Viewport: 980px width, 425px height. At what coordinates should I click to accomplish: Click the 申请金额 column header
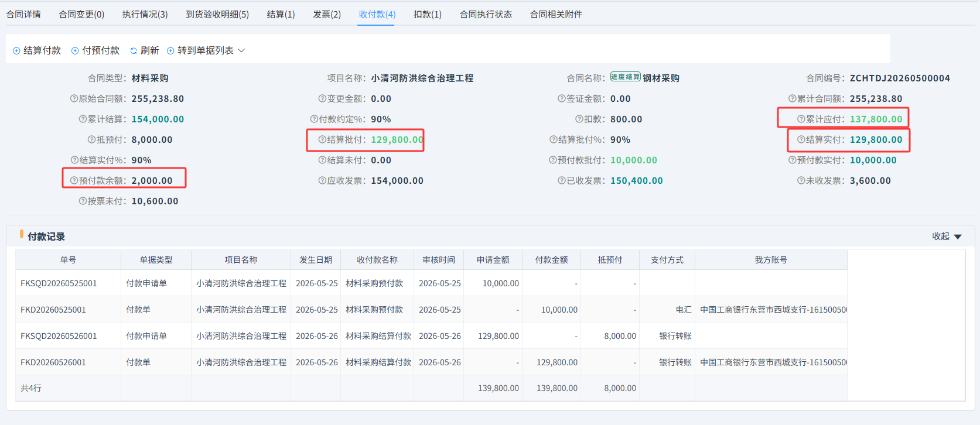(493, 259)
